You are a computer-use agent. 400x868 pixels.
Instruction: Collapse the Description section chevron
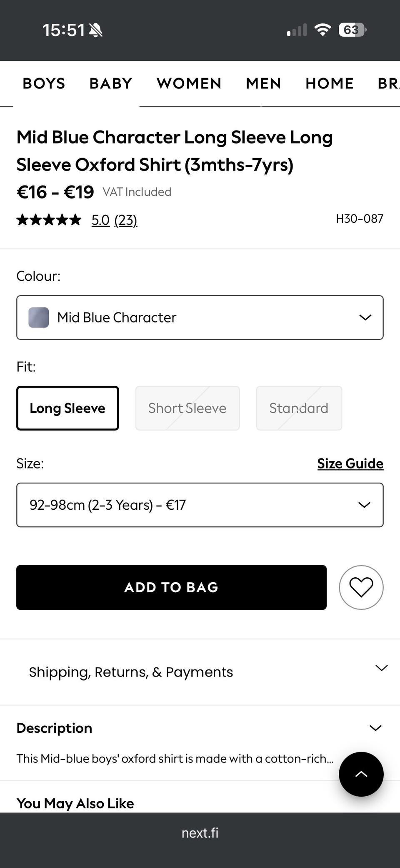(375, 728)
